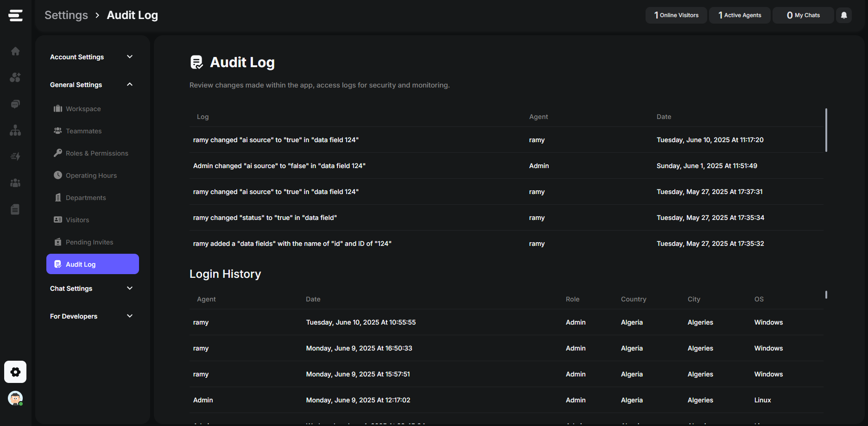868x426 pixels.
Task: Click the Log column header
Action: click(203, 117)
